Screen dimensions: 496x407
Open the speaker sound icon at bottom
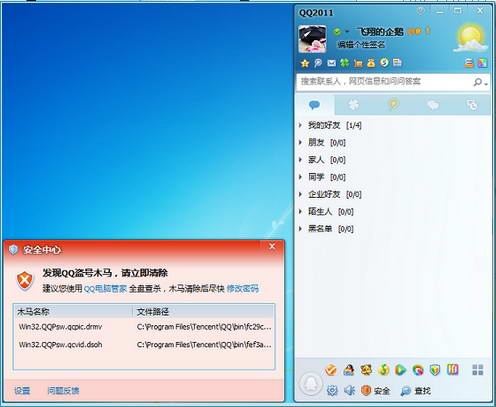coord(349,390)
